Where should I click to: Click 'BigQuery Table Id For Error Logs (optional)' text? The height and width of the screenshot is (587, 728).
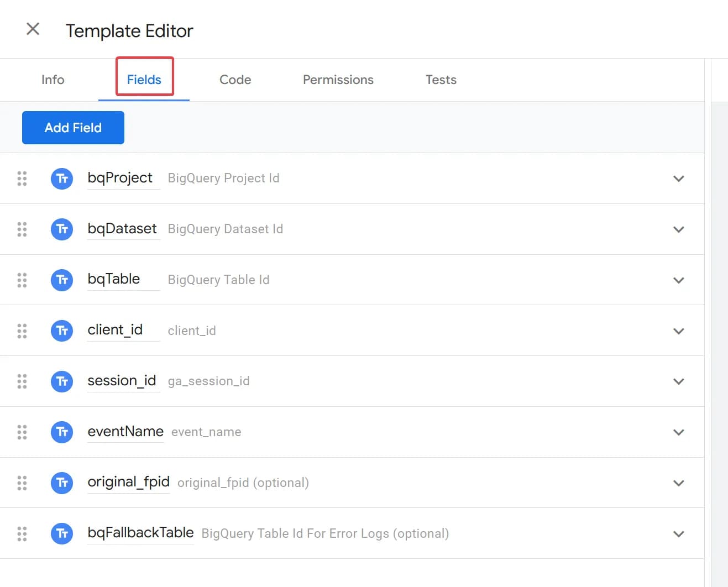coord(325,533)
